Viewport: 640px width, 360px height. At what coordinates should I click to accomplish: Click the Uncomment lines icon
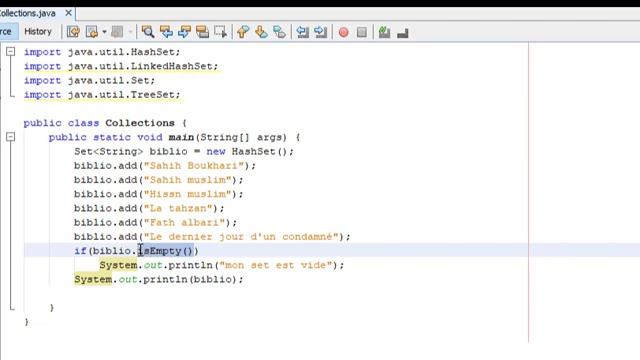pyautogui.click(x=402, y=33)
